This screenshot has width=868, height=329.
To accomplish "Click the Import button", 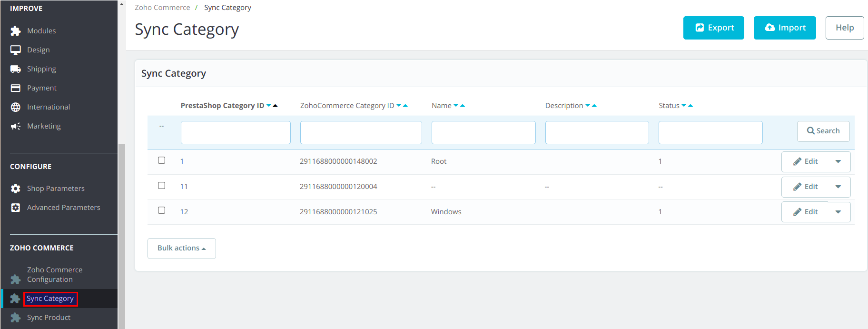I will point(785,28).
